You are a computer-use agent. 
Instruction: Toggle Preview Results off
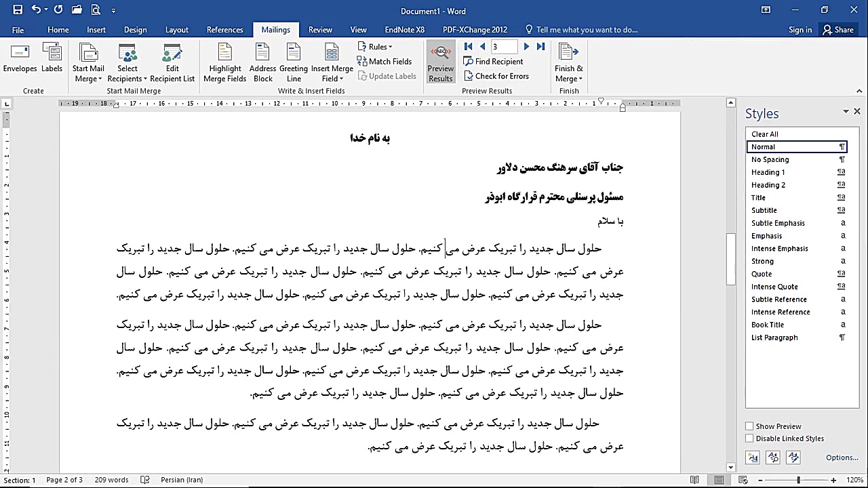click(440, 61)
